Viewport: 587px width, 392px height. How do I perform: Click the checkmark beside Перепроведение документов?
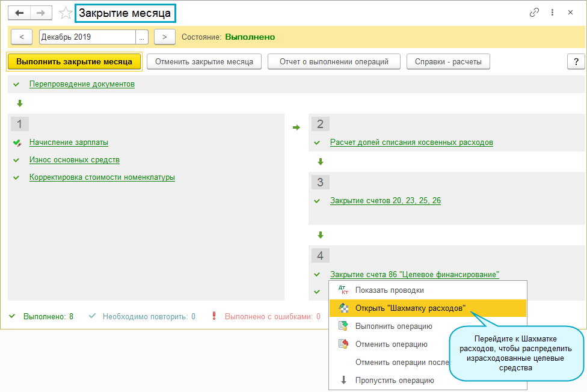[x=16, y=84]
